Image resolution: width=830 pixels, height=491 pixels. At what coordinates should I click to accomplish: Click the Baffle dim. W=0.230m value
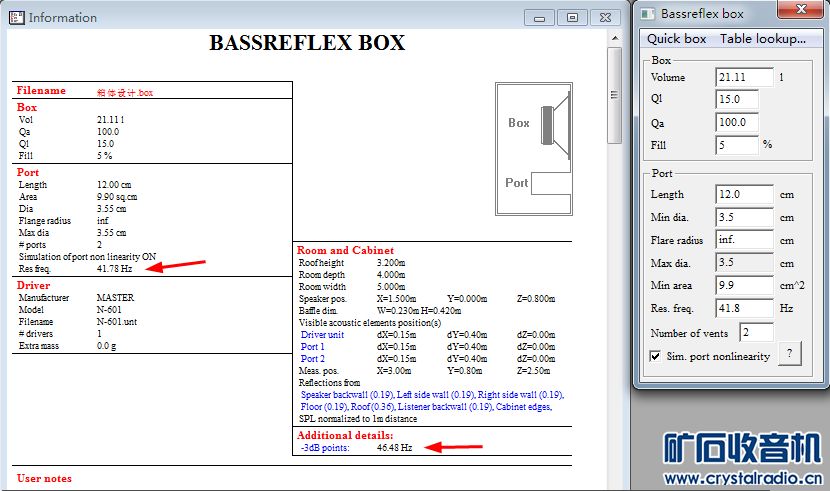(x=398, y=311)
